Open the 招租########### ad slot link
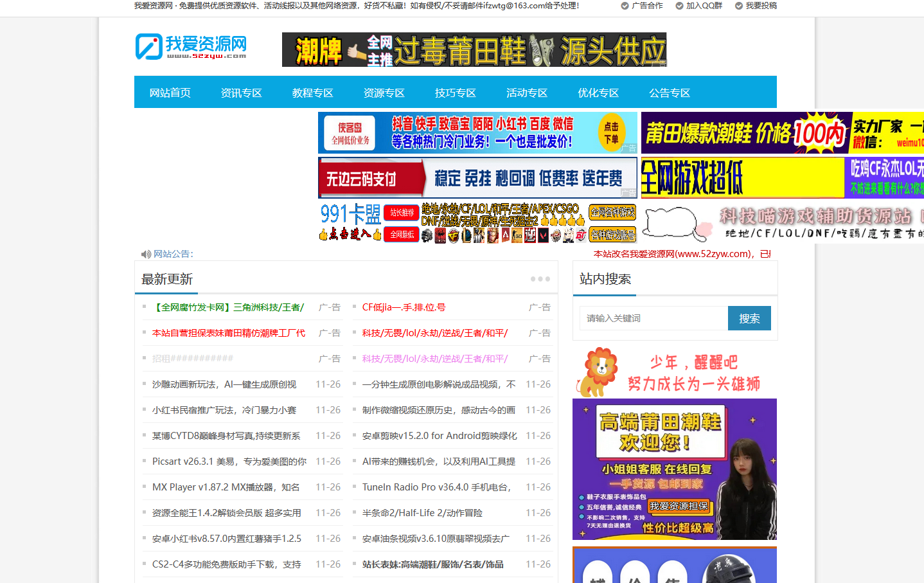This screenshot has width=924, height=583. (x=193, y=359)
